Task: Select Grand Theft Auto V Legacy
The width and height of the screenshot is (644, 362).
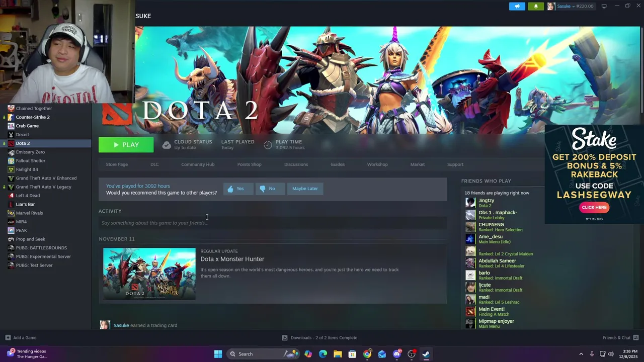Action: tap(43, 187)
